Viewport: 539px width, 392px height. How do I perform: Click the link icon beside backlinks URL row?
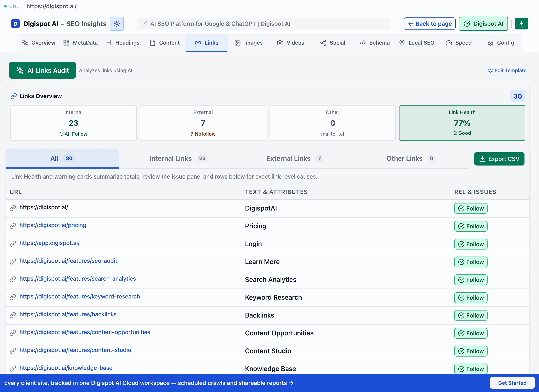point(13,315)
